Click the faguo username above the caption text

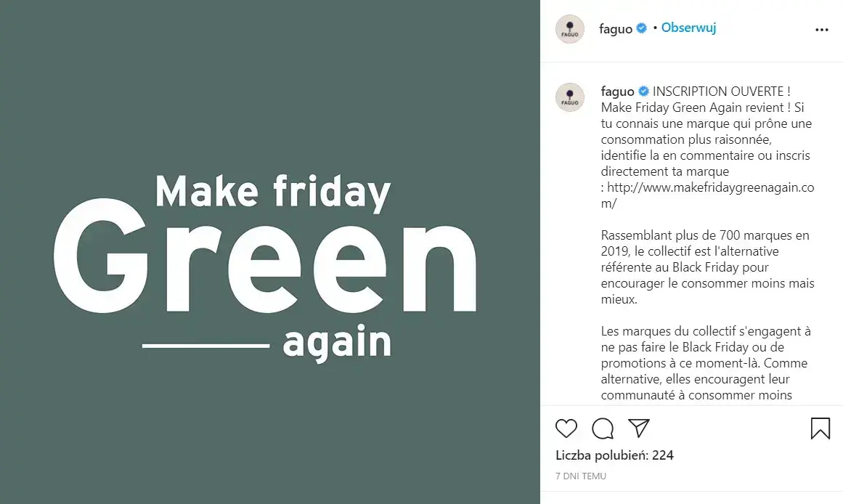(x=616, y=92)
